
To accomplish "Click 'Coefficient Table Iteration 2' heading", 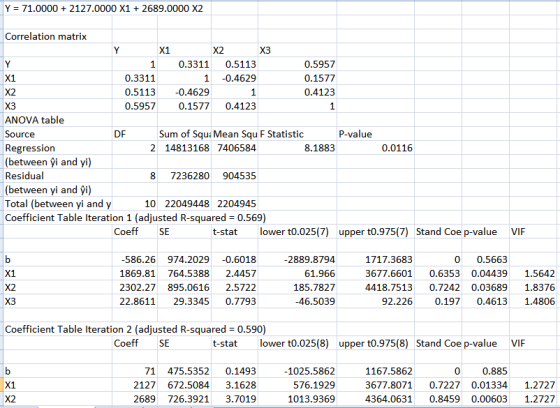I will click(135, 329).
